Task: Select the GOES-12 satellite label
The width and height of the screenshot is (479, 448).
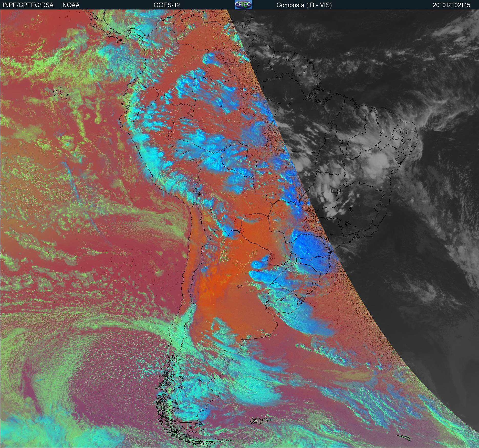Action: (x=166, y=5)
